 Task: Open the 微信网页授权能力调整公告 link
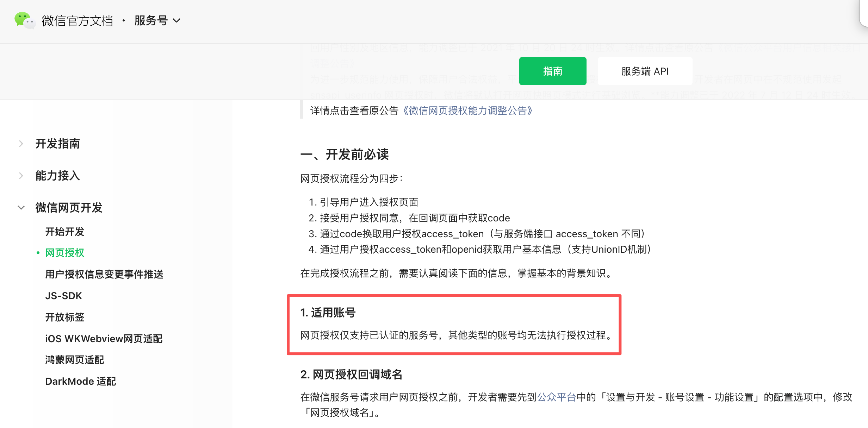467,111
